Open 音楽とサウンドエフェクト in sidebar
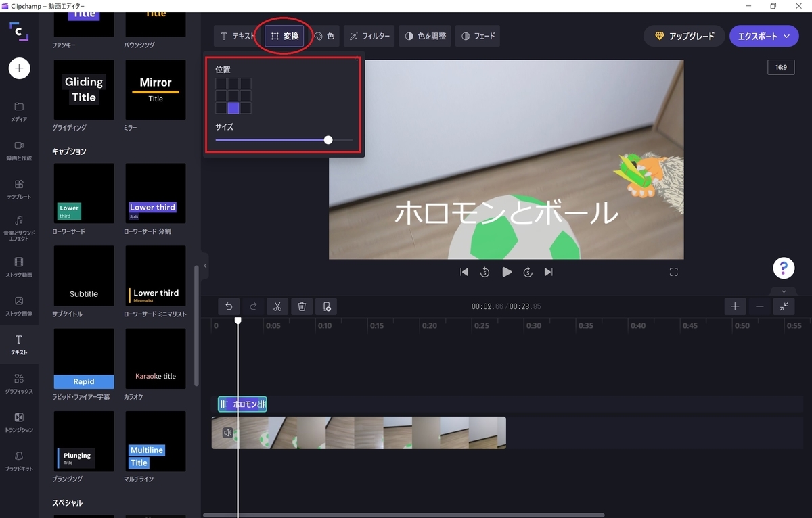Image resolution: width=812 pixels, height=518 pixels. pos(19,229)
